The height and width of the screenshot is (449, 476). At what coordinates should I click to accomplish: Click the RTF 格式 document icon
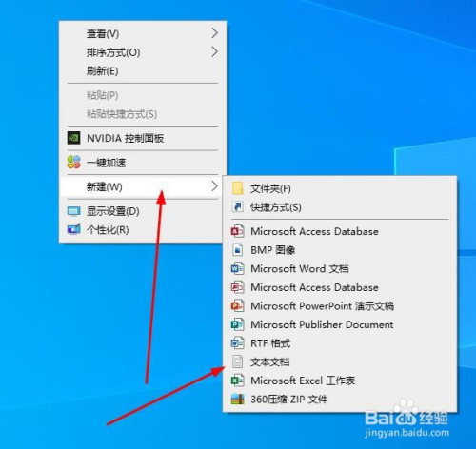coord(238,343)
